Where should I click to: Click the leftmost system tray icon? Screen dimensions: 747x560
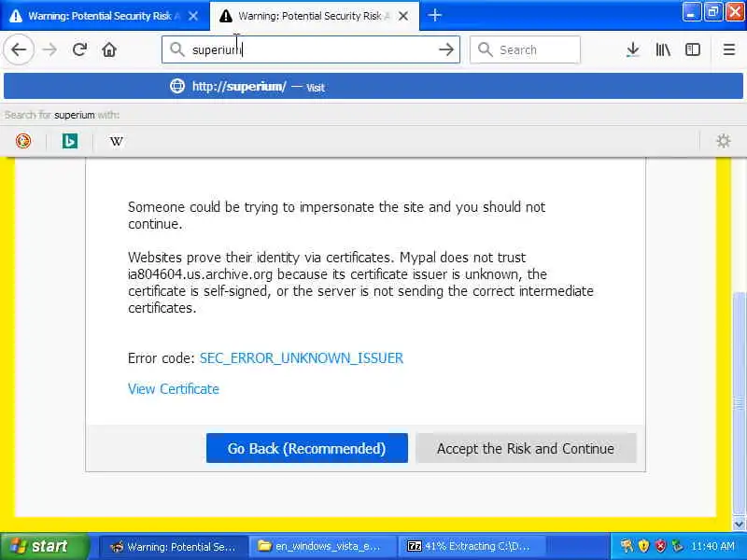click(x=627, y=546)
